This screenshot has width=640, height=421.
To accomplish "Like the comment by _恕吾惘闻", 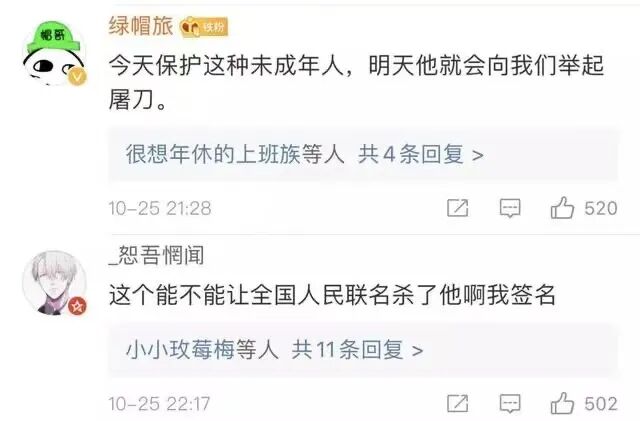I will [x=562, y=404].
